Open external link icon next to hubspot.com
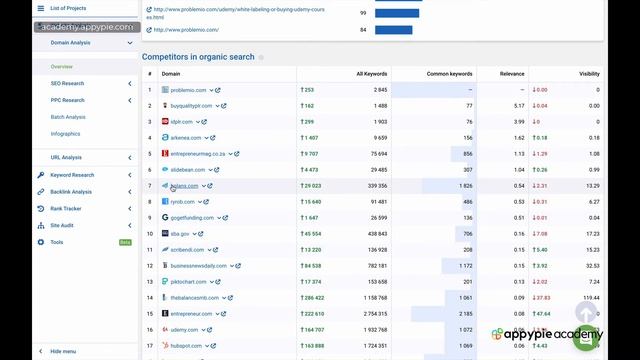 tap(213, 346)
